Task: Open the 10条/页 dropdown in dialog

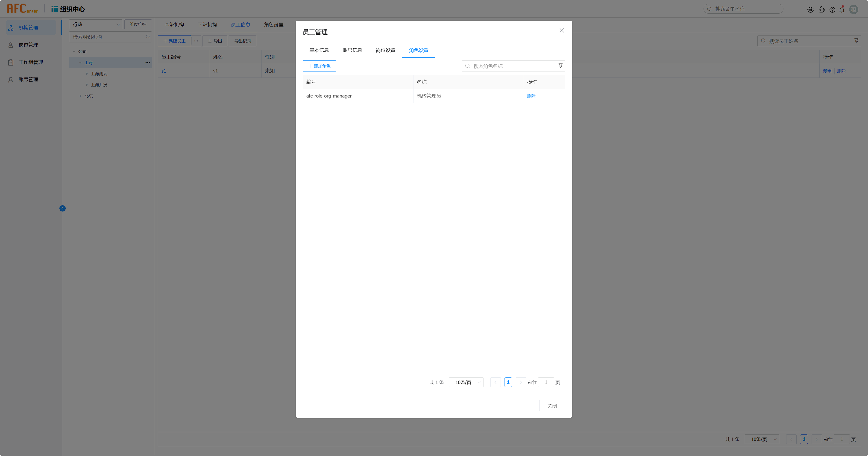Action: tap(467, 382)
